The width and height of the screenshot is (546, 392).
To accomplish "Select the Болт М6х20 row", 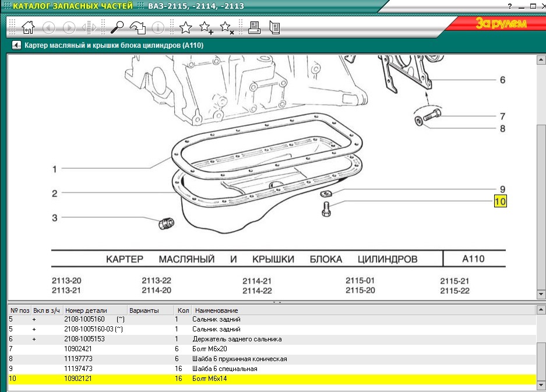I will (272, 349).
